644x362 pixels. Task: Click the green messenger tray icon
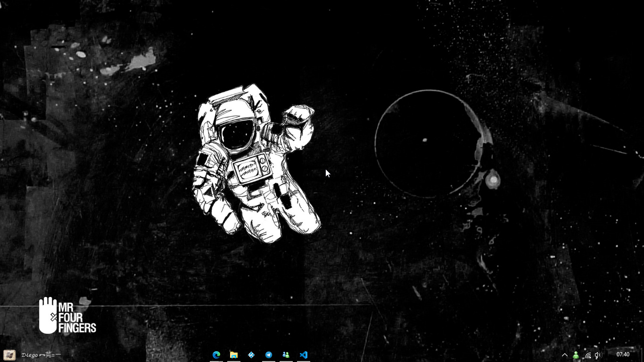(x=576, y=355)
